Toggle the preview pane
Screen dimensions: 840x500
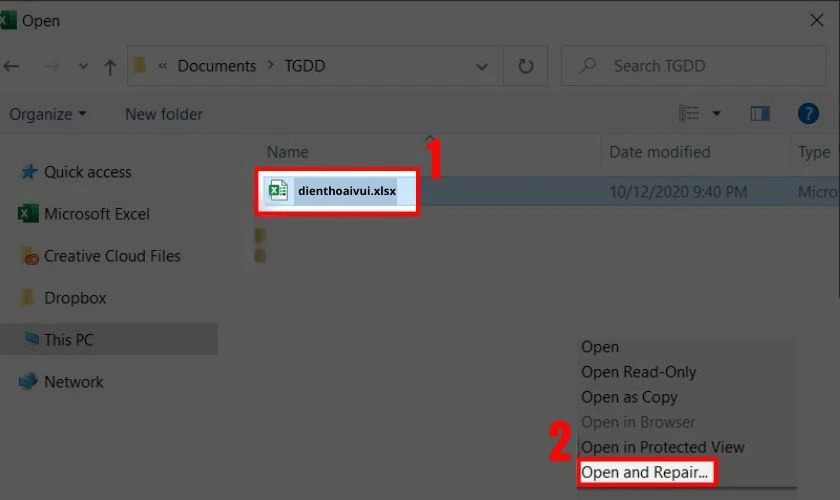[760, 113]
